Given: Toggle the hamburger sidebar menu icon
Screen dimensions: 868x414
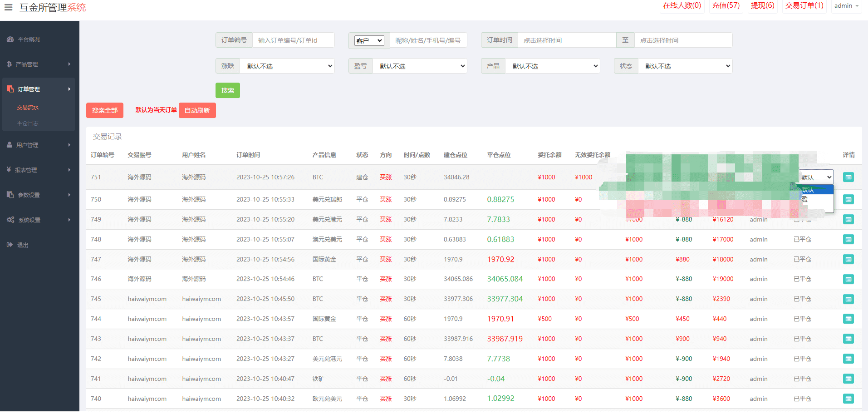Looking at the screenshot, I should (8, 7).
